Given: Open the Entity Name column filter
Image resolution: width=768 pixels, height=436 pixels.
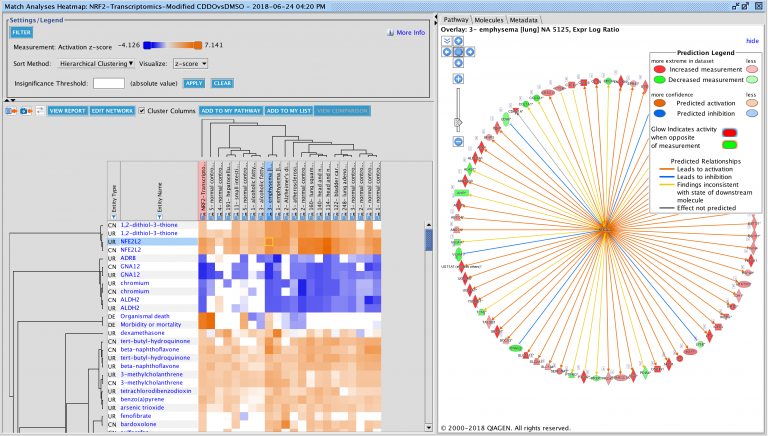Looking at the screenshot, I should 160,217.
